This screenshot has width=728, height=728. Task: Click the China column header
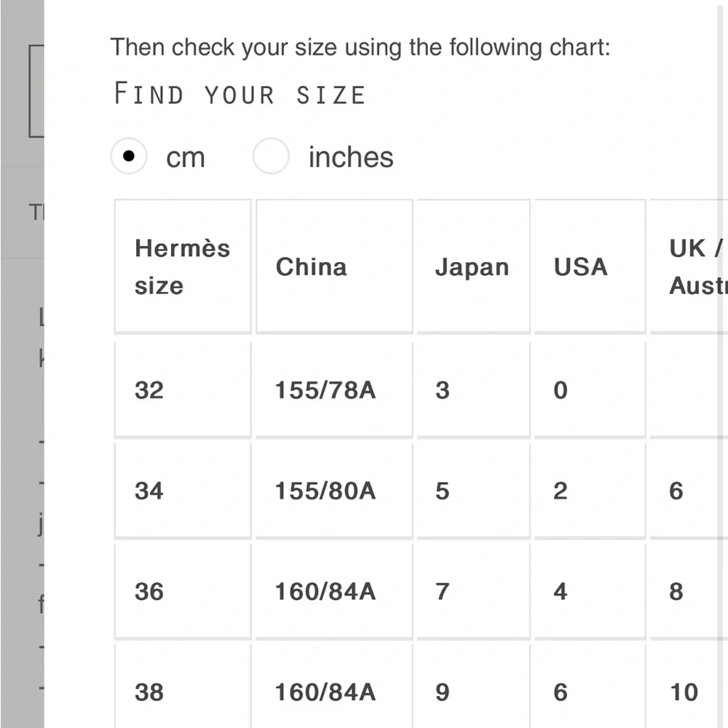point(334,266)
